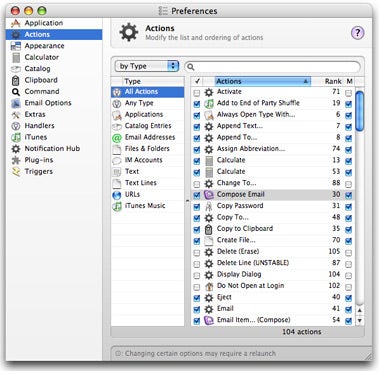Select the iTunes sidebar icon

coord(16,137)
